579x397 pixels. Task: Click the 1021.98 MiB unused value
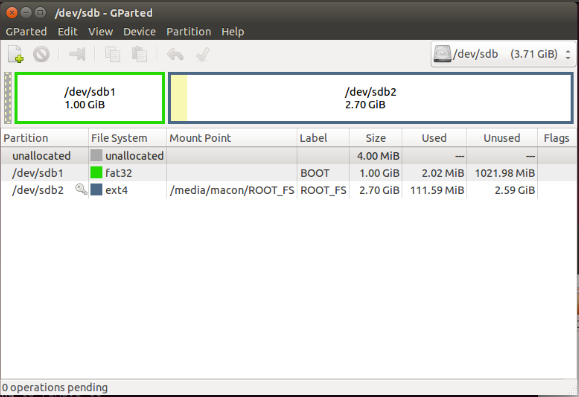(x=505, y=173)
